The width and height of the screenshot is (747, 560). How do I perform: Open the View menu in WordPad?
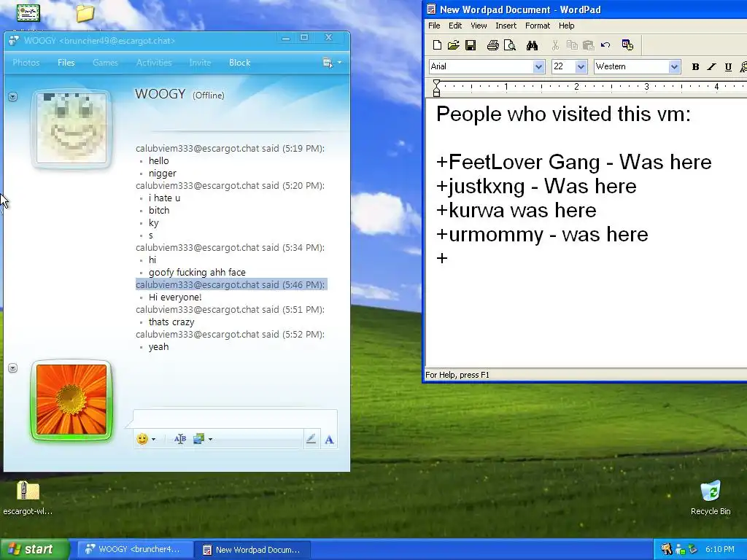(x=479, y=26)
